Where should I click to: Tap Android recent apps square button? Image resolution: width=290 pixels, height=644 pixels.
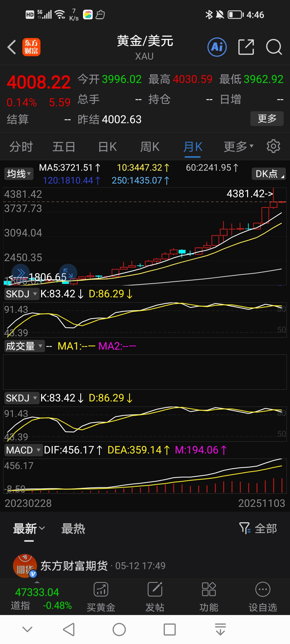pos(170,630)
